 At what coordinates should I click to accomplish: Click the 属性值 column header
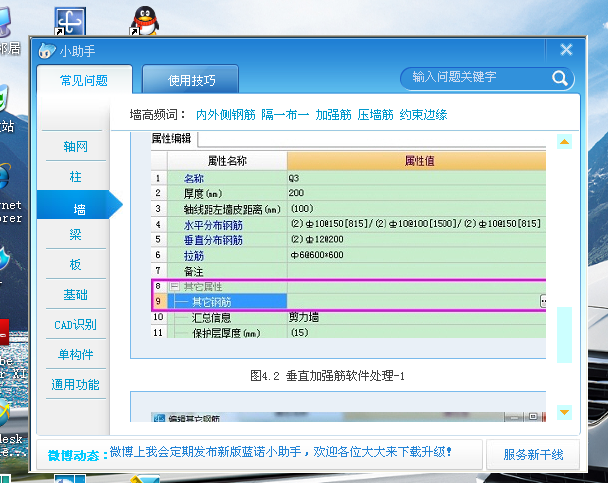(x=416, y=161)
